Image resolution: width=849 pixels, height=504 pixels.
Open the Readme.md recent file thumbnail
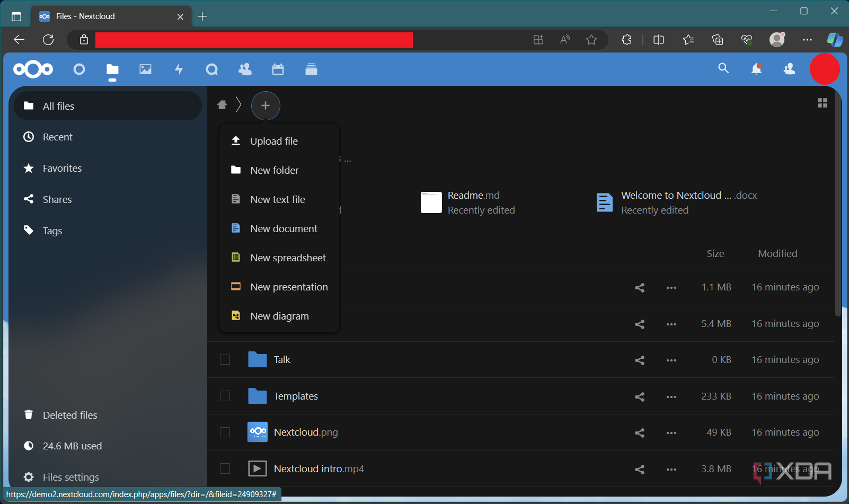pyautogui.click(x=431, y=202)
